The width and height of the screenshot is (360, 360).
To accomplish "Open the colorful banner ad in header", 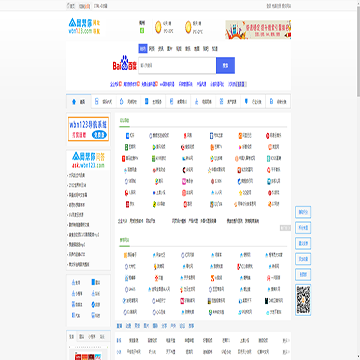I will coord(258,30).
